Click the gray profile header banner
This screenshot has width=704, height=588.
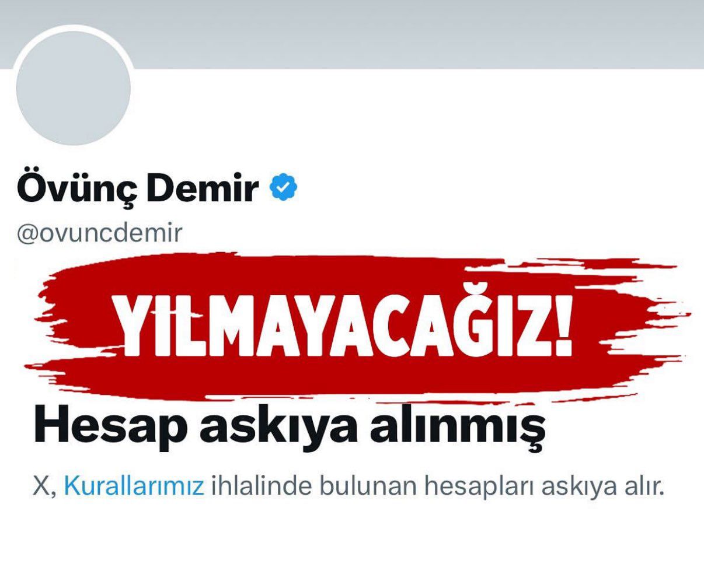(x=352, y=34)
